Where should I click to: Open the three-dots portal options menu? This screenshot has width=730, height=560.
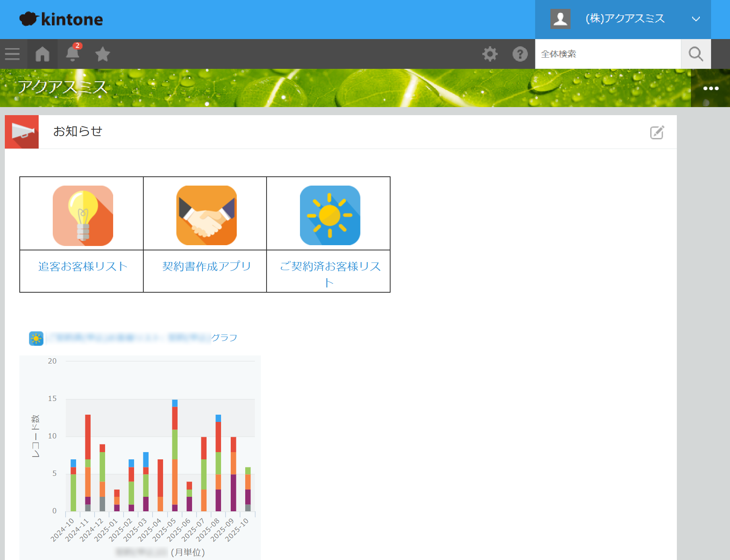coord(711,88)
